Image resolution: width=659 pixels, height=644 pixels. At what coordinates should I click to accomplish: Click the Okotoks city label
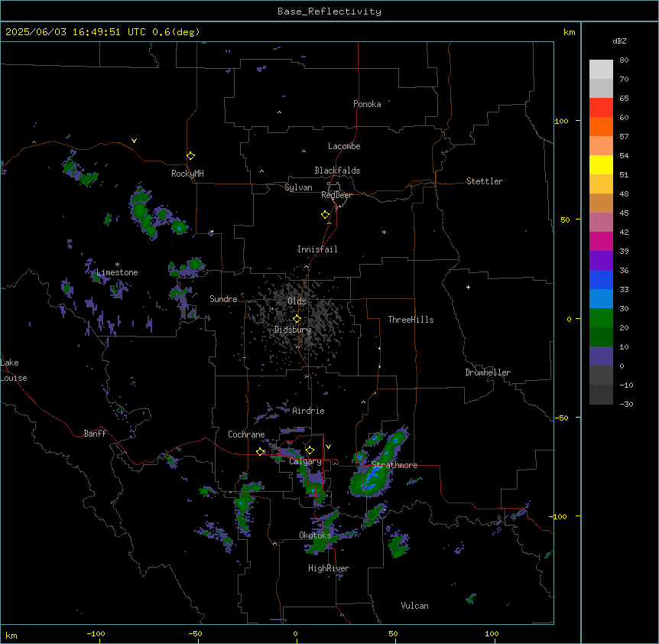(315, 535)
